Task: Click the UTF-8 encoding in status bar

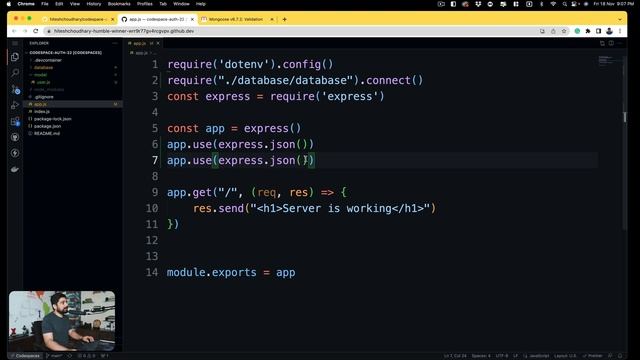Action: click(502, 356)
